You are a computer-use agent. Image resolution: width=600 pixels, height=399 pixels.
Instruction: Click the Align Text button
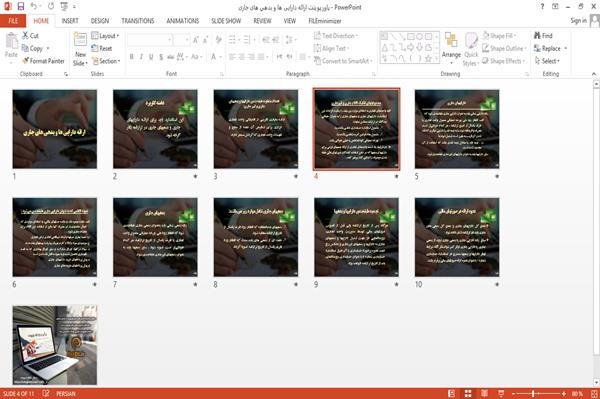point(331,48)
